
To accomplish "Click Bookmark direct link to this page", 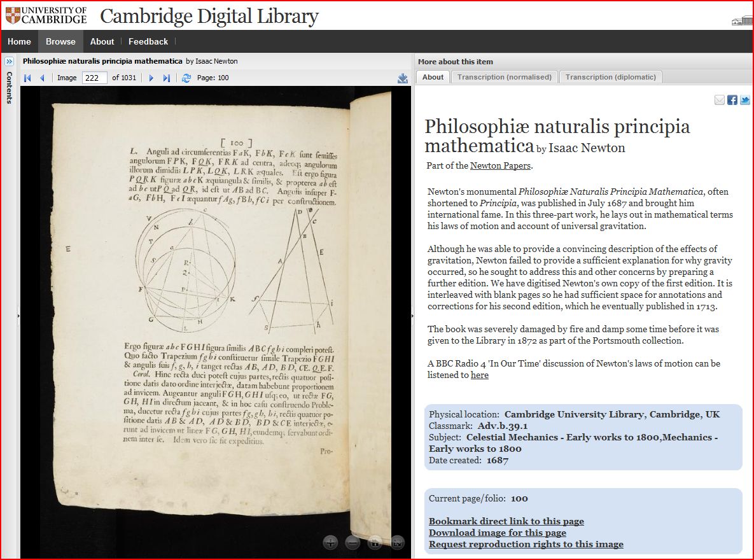I will click(x=506, y=521).
